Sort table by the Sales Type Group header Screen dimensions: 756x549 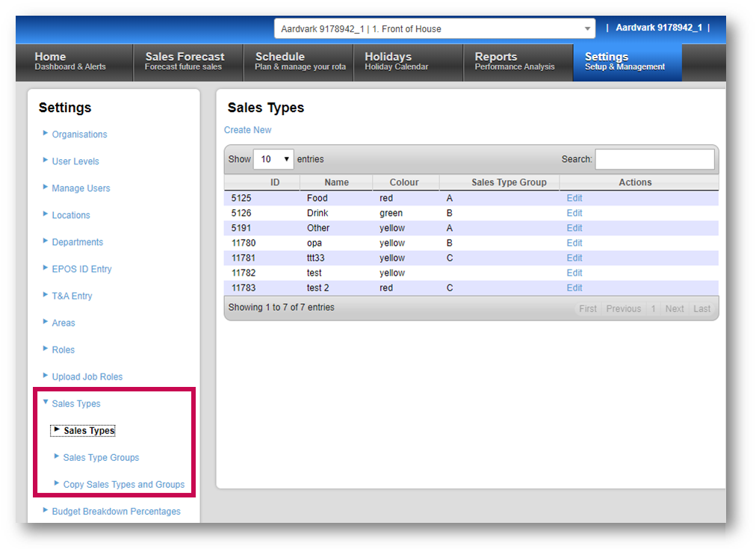click(509, 182)
